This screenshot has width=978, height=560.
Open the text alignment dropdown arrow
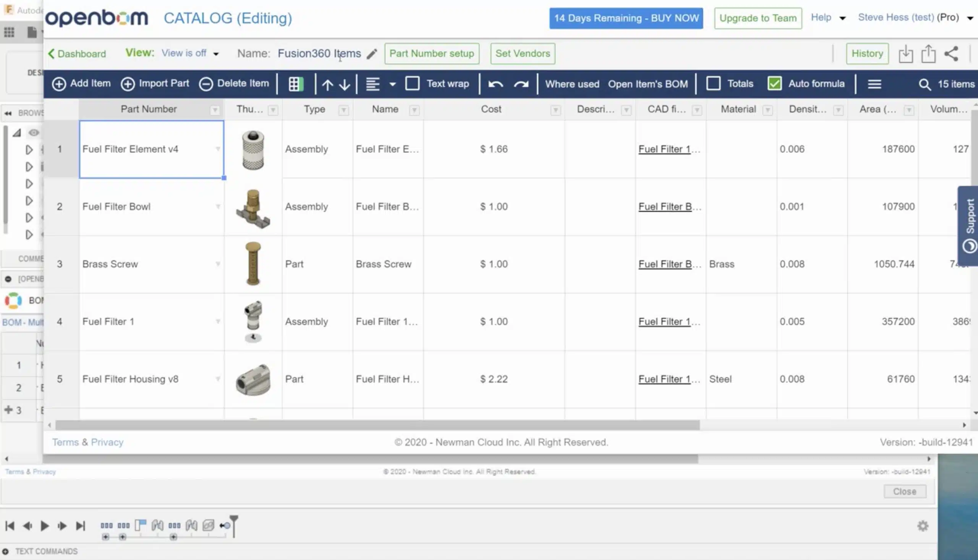pos(393,84)
